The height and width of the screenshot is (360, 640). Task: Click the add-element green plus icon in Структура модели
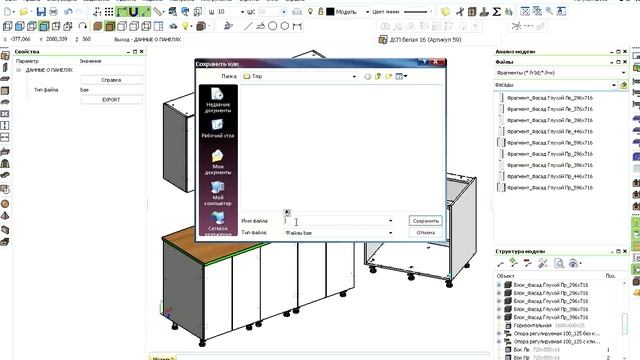click(x=514, y=263)
